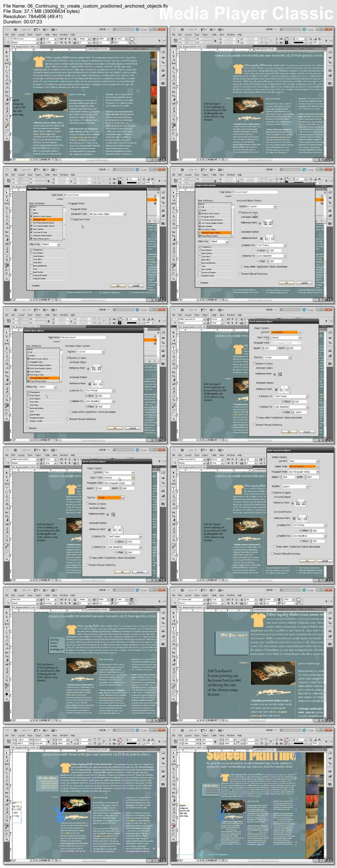Viewport: 337px width, 868px height.
Task: Switch to Paragraph Styles tab in 00:00:34 frame
Action: click(x=97, y=49)
